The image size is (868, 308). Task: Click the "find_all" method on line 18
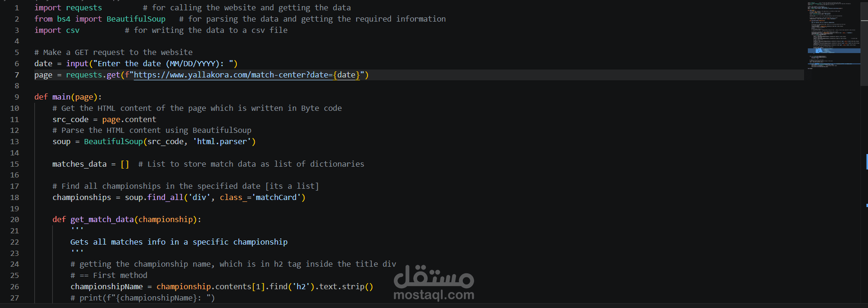coord(165,198)
